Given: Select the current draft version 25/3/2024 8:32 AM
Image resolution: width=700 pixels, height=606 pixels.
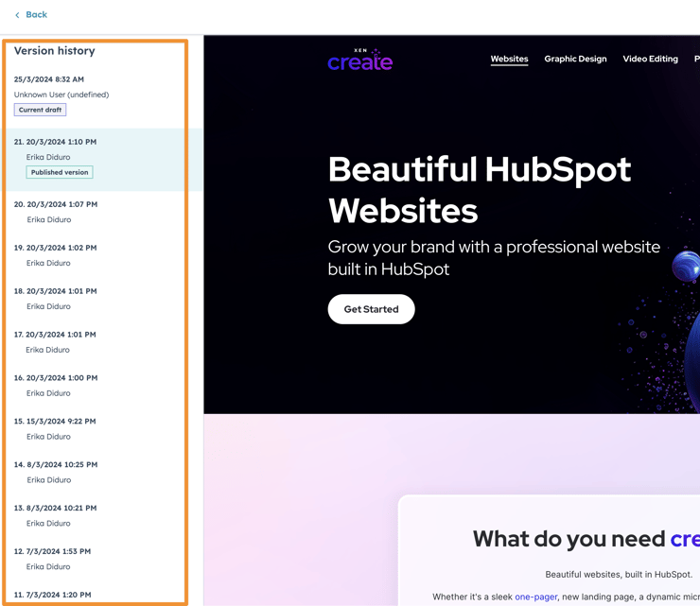Looking at the screenshot, I should [48, 79].
